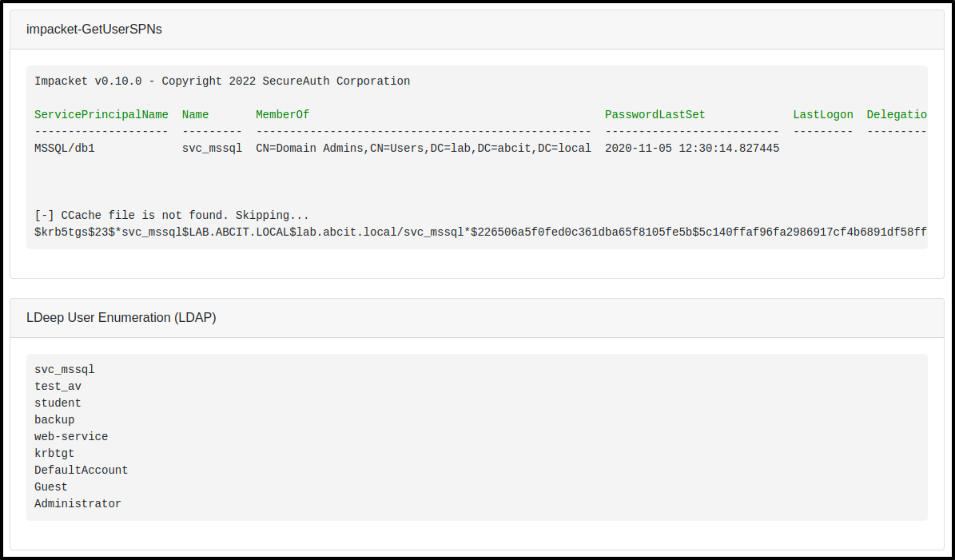The image size is (955, 560).
Task: Click the web-service user entry
Action: 71,436
